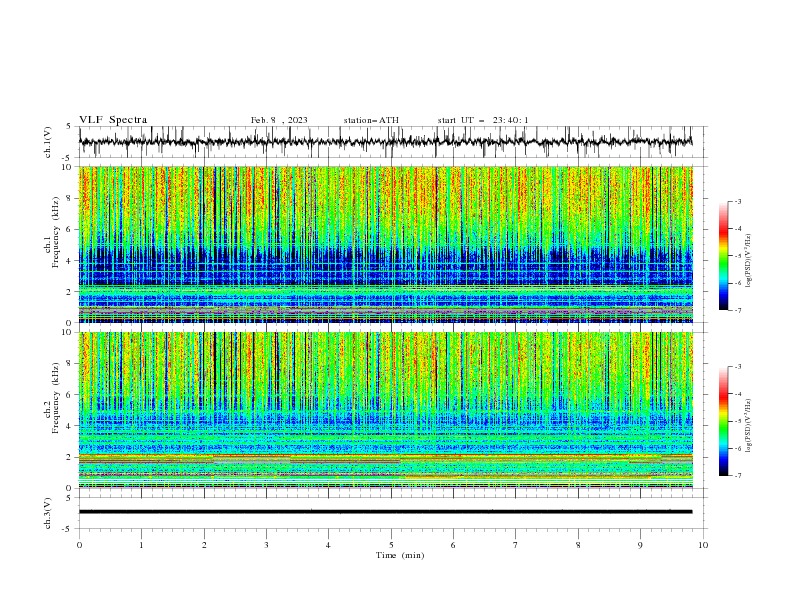Click the "ch.3(V)" axis label
The width and height of the screenshot is (792, 612).
tap(48, 513)
